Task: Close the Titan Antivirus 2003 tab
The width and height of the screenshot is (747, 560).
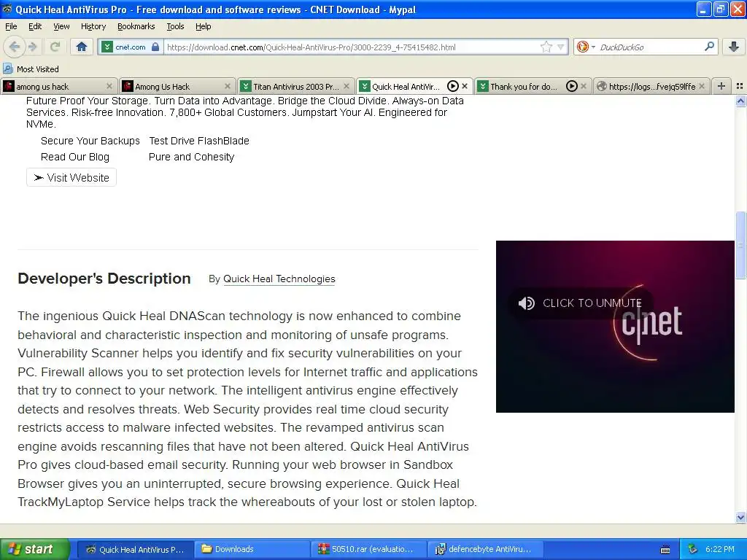Action: (x=347, y=86)
